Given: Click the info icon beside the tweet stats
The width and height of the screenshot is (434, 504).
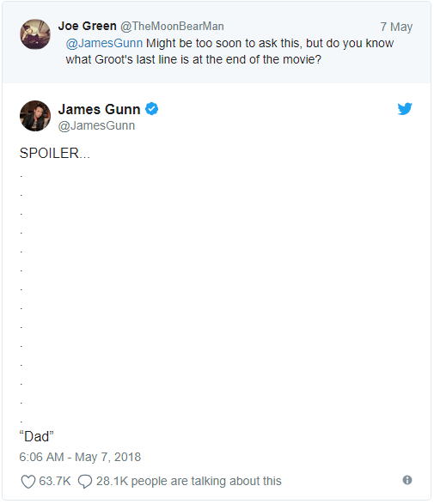Looking at the screenshot, I should pyautogui.click(x=407, y=480).
